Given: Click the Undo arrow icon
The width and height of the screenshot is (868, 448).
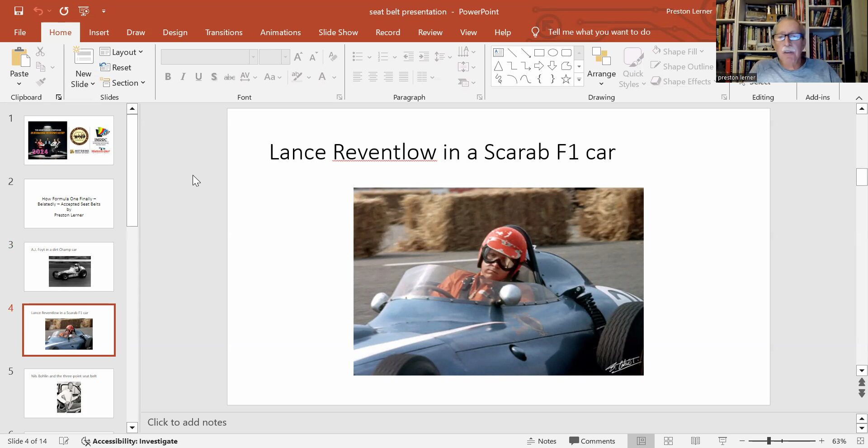Looking at the screenshot, I should [38, 11].
